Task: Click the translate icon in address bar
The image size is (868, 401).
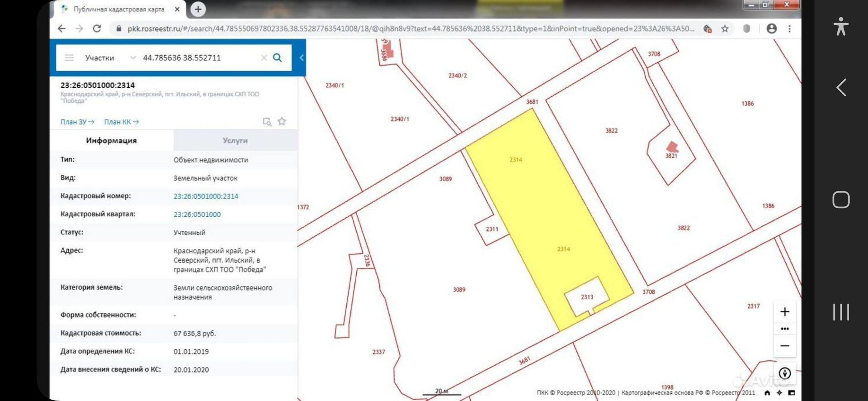Action: pos(708,29)
